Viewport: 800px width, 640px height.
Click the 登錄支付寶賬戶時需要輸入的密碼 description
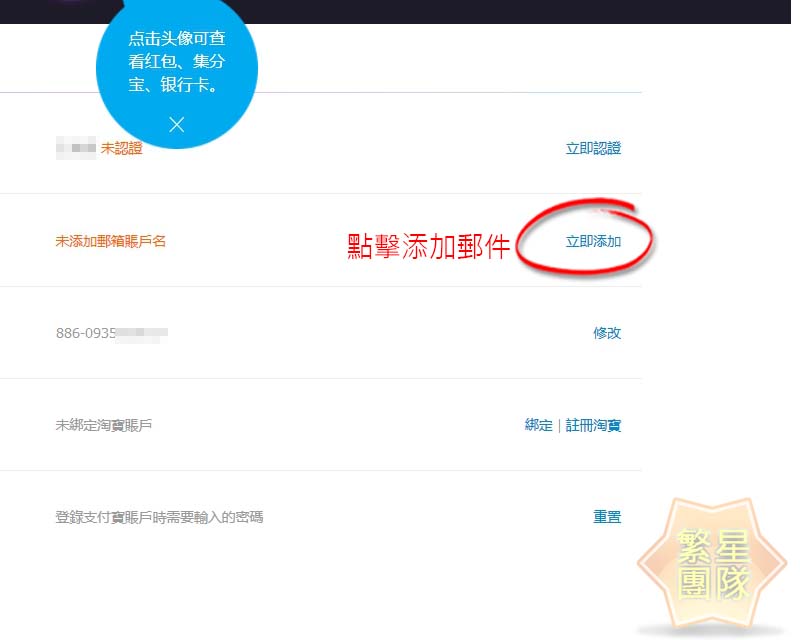tap(159, 517)
